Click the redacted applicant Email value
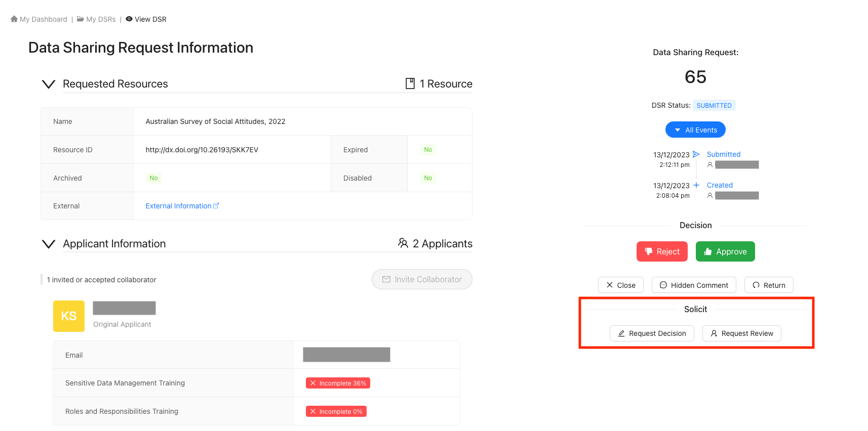868x431 pixels. click(346, 355)
